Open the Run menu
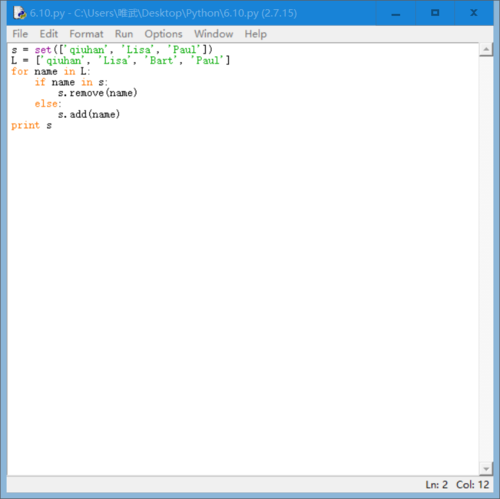 pos(124,34)
